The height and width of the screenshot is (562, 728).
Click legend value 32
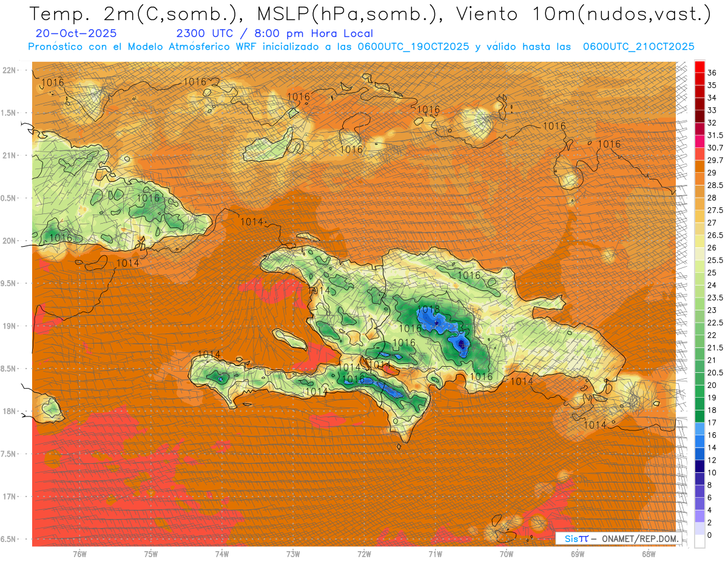pos(712,122)
